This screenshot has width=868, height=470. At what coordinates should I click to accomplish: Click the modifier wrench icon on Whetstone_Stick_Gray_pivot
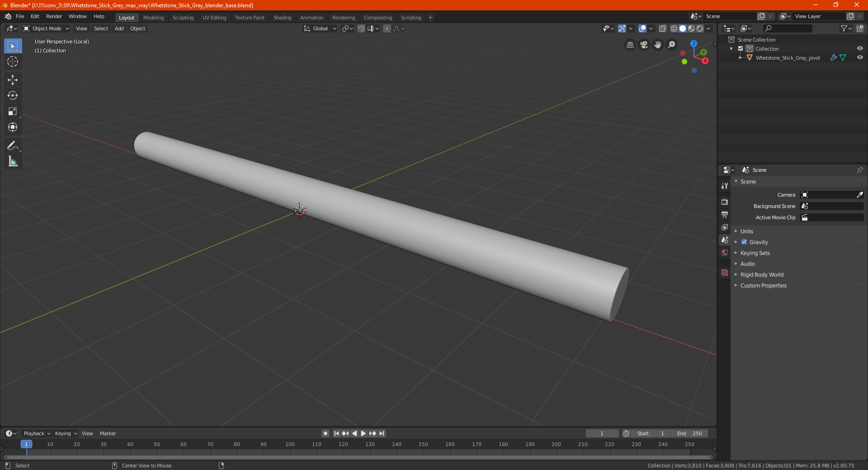833,58
